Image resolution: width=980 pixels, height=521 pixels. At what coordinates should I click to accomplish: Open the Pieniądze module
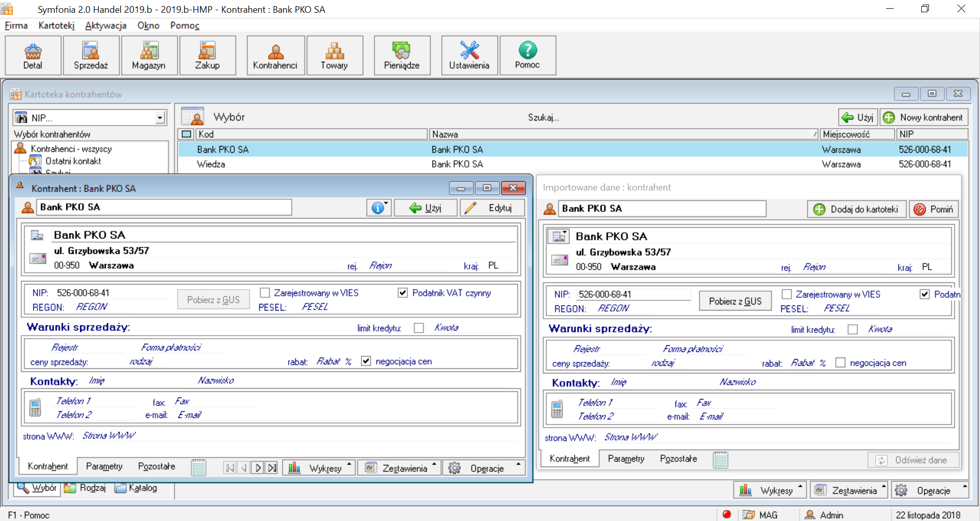[x=402, y=56]
